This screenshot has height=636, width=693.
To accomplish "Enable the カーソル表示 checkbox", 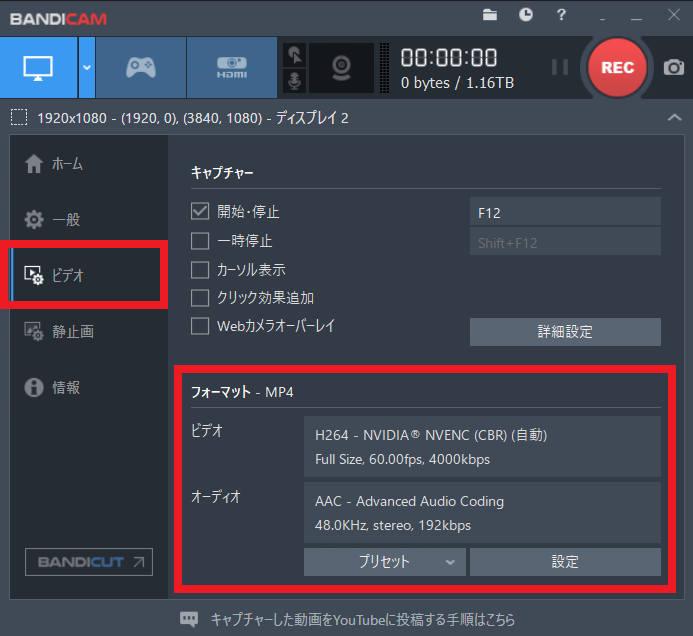I will tap(200, 270).
